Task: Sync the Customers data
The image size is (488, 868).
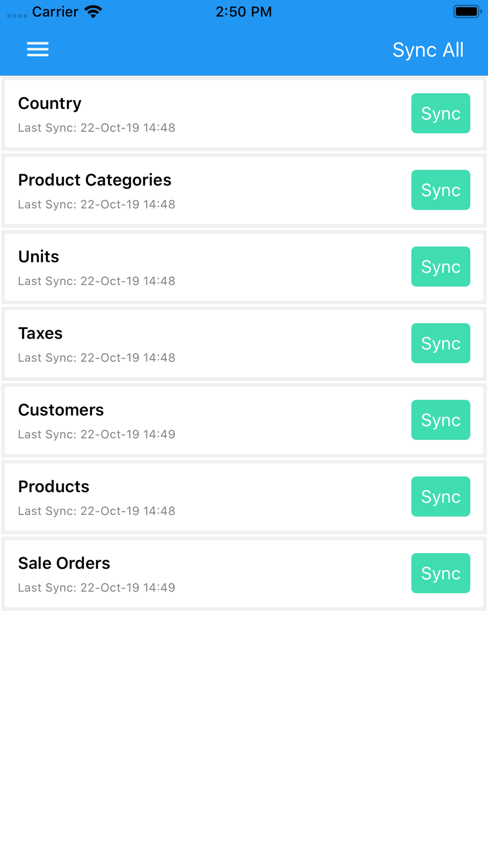Action: 440,420
